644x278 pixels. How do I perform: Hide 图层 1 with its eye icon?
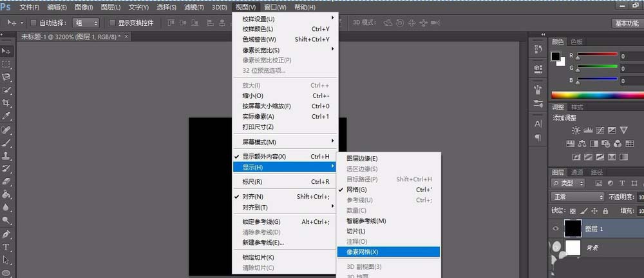tap(555, 228)
